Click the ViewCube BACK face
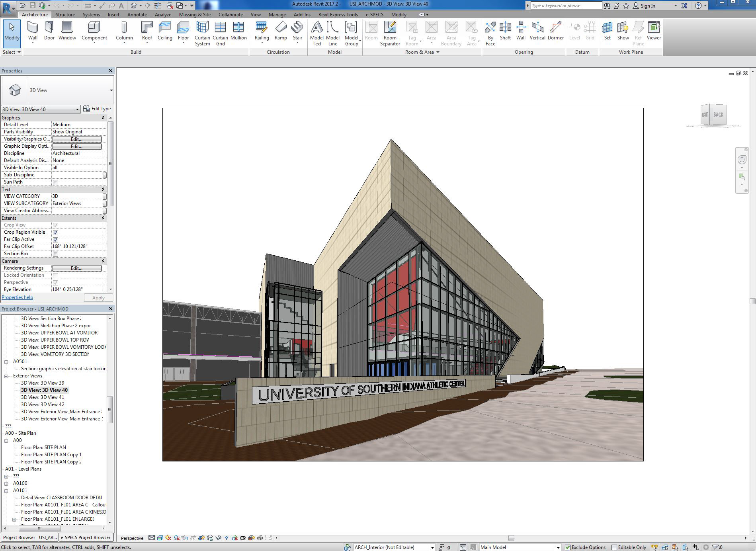The height and width of the screenshot is (551, 756). (718, 115)
